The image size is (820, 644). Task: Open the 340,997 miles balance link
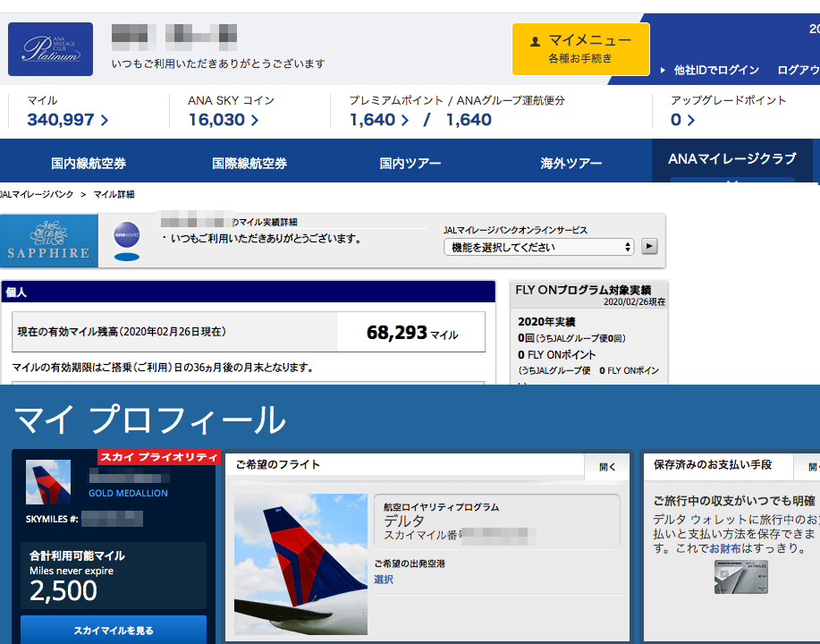click(x=67, y=120)
